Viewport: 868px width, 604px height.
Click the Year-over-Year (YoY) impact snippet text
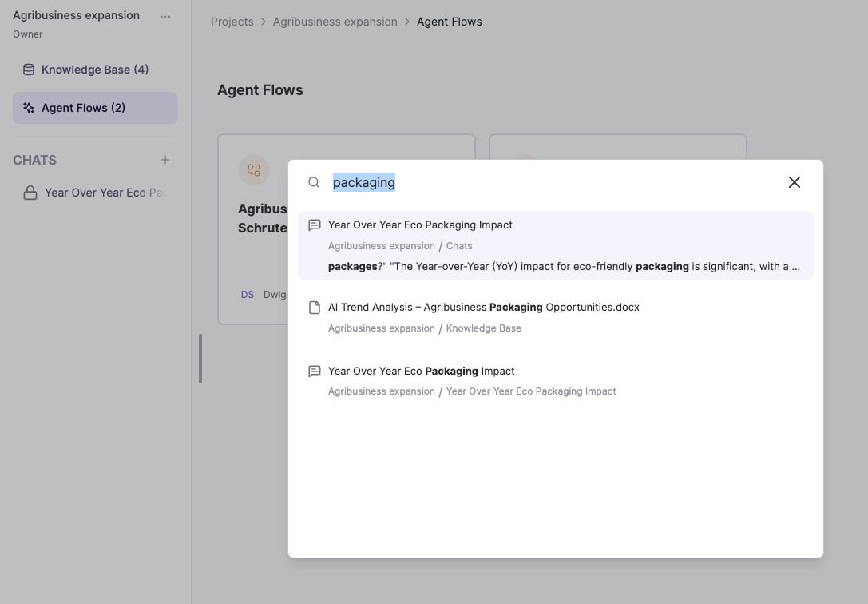pos(564,266)
